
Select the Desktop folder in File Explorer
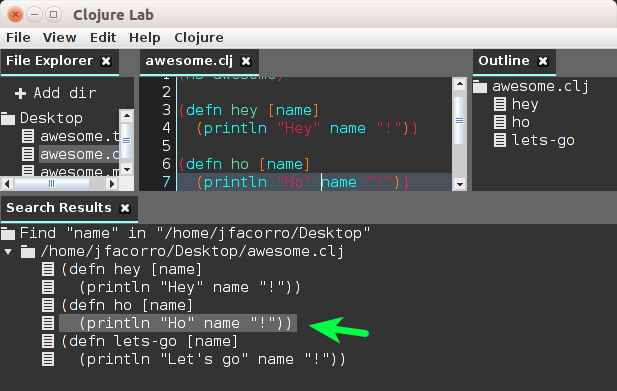(51, 118)
